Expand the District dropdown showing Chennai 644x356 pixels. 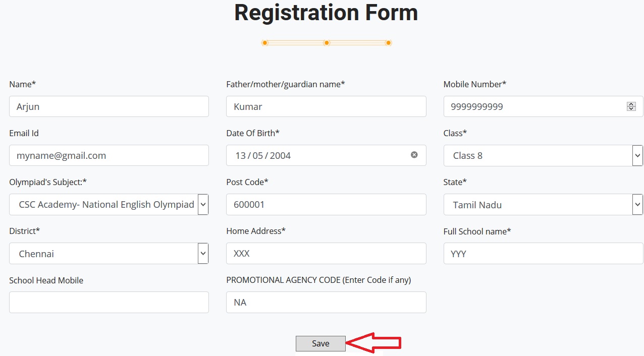click(x=203, y=253)
